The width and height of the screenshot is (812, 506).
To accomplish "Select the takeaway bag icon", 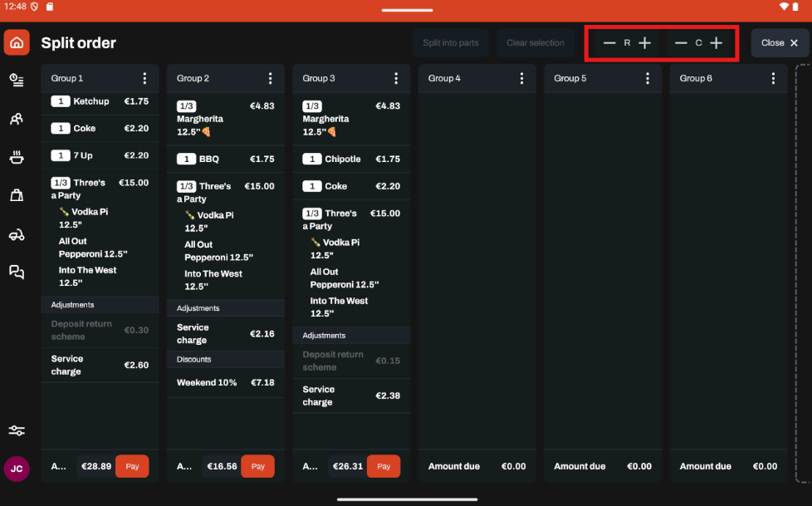I will (17, 195).
